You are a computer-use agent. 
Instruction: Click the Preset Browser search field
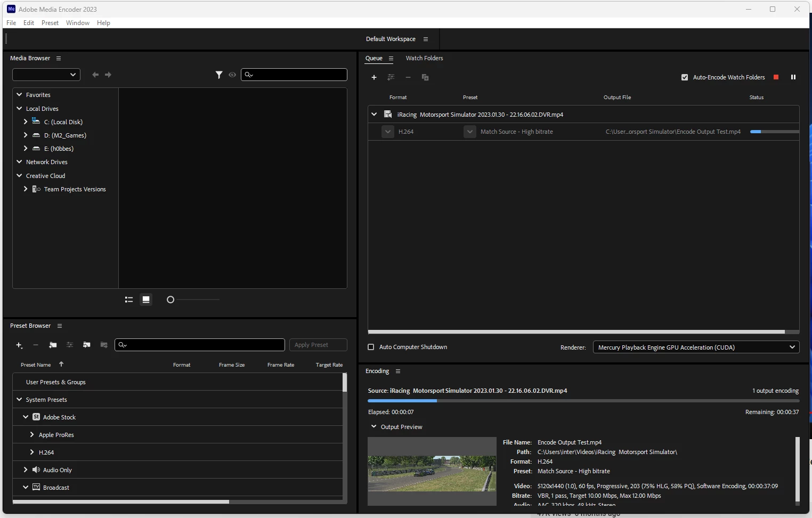200,345
